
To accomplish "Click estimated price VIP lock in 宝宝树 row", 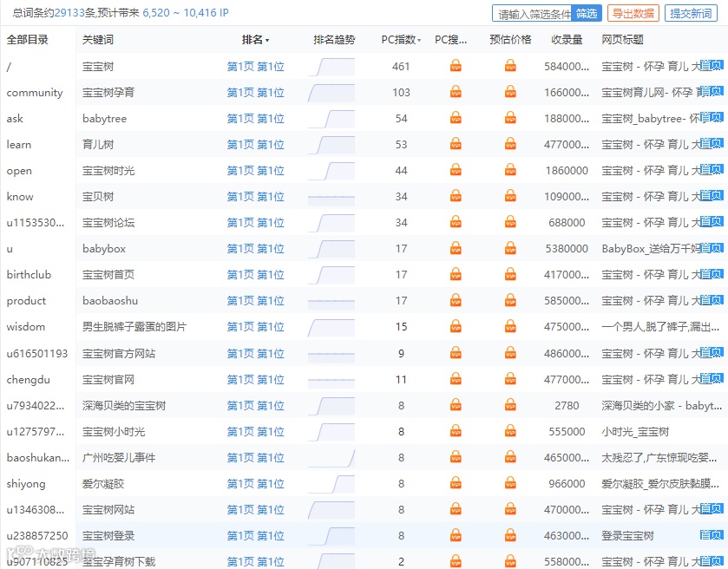I will point(510,65).
